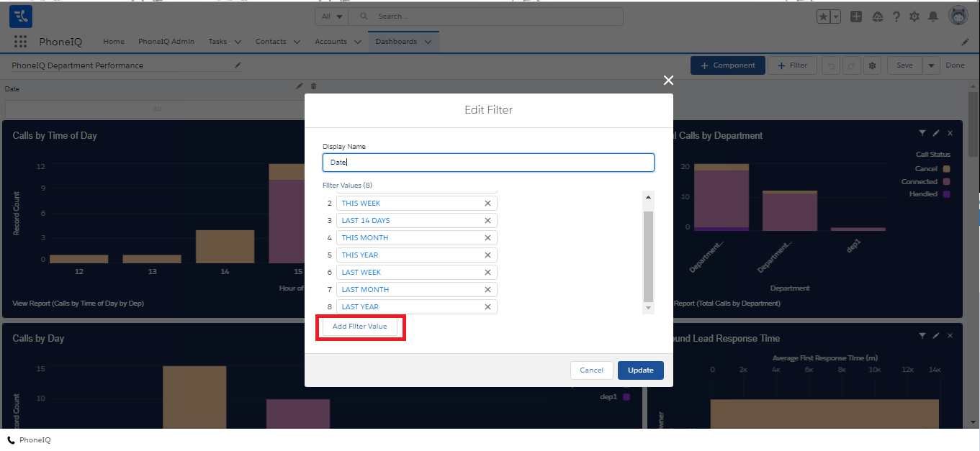Switch to the PhoneIQ Admin tab
Screen dimensions: 980x451
click(166, 42)
